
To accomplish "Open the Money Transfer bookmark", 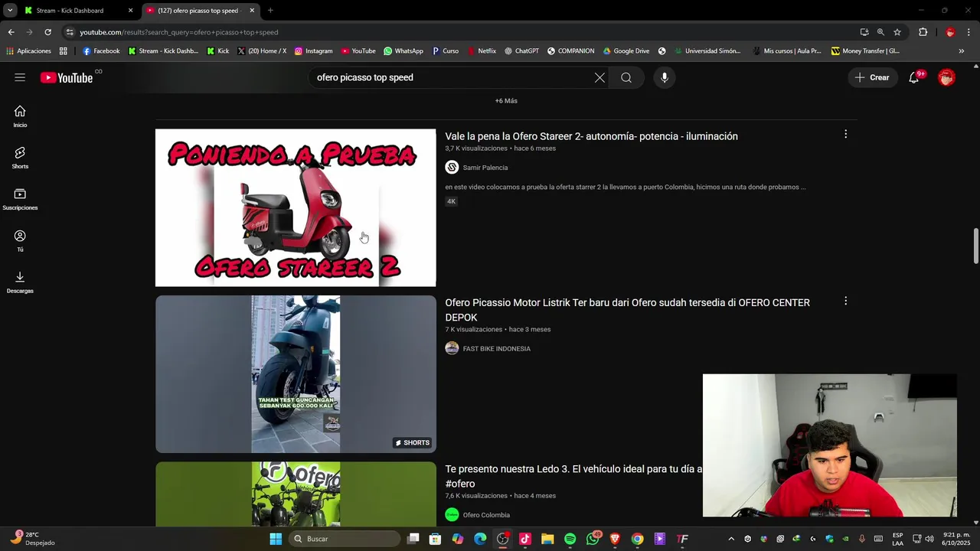I will 866,51.
